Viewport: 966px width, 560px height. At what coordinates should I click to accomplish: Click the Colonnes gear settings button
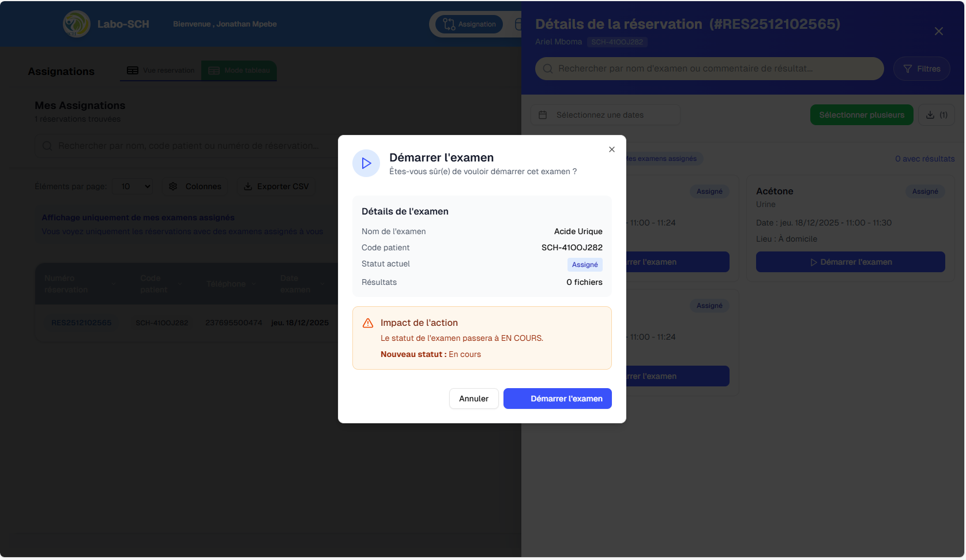pos(195,186)
